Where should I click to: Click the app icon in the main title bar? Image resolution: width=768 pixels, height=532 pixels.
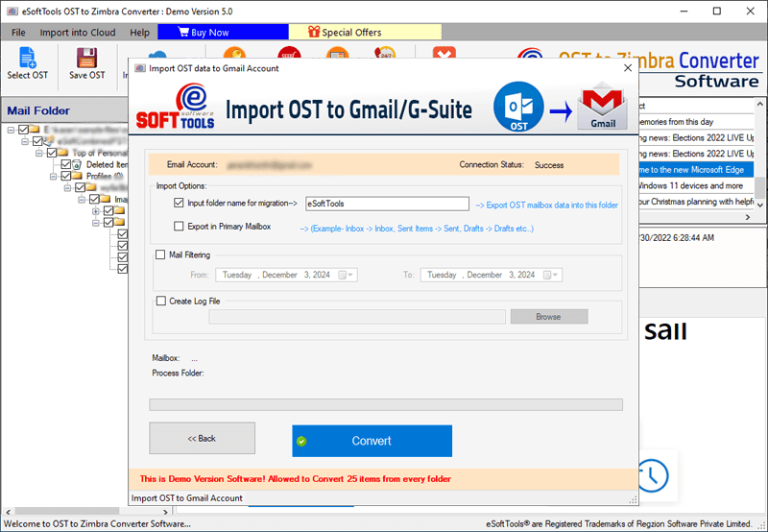tap(12, 12)
